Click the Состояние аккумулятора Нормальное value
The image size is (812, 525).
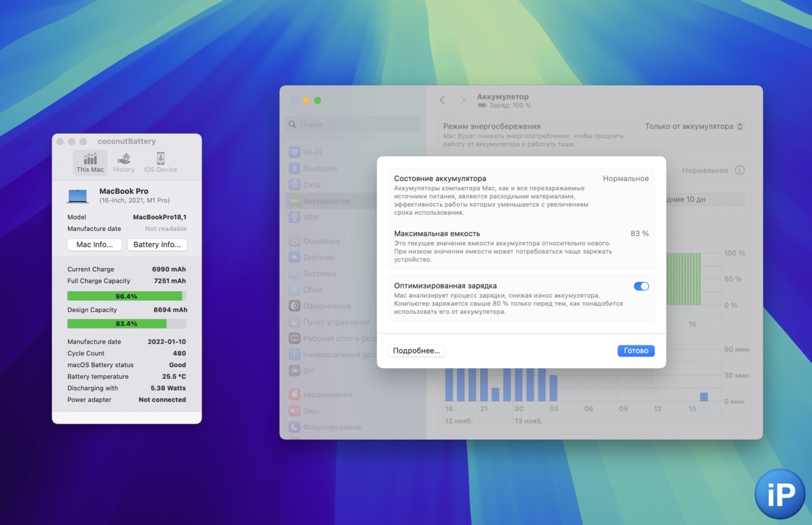click(626, 178)
